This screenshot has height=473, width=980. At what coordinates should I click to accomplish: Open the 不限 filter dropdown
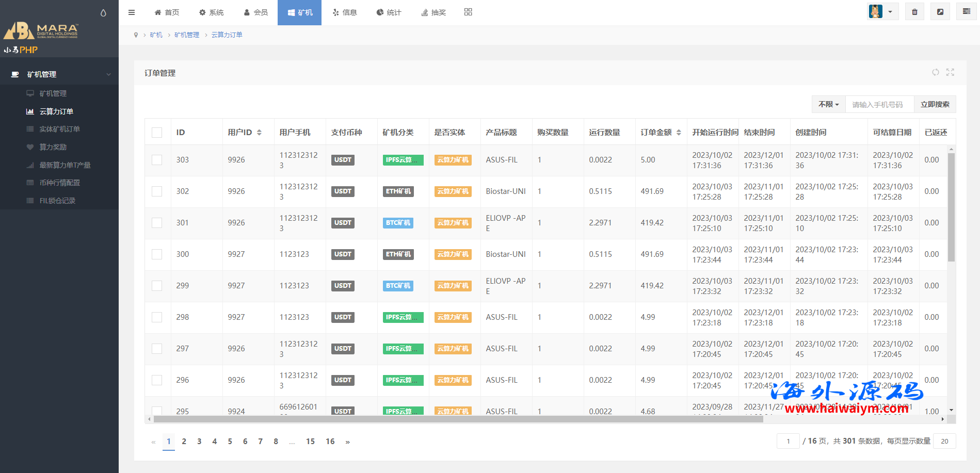pos(828,104)
